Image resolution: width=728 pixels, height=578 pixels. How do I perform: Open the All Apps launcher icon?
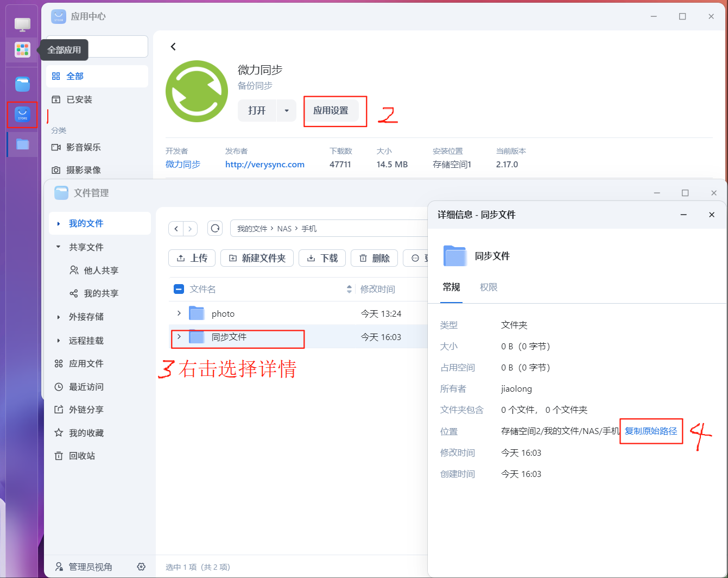click(22, 50)
